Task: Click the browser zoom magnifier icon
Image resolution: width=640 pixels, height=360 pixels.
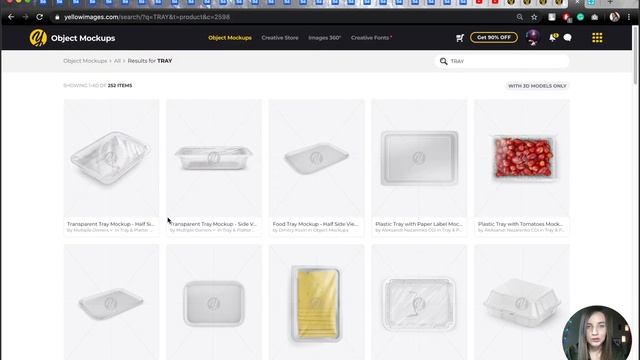Action: click(520, 17)
